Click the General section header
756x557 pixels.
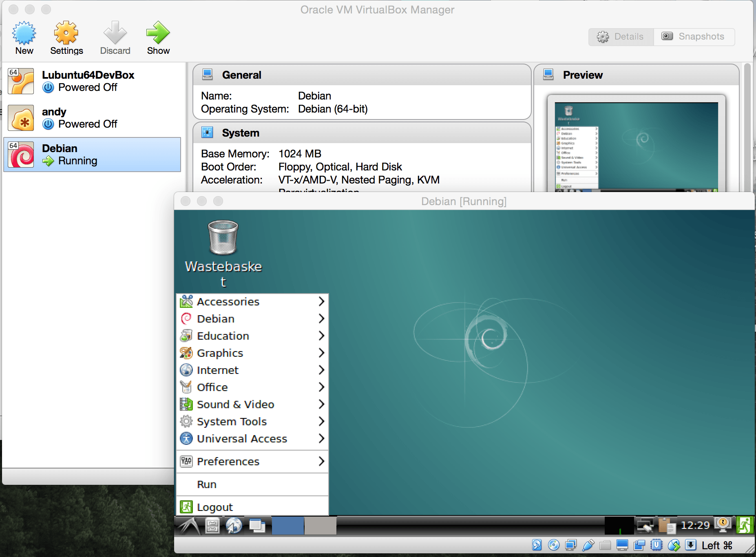(362, 75)
